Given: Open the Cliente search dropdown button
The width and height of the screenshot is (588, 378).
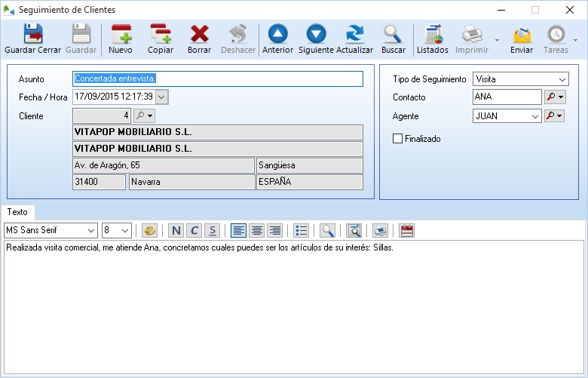Looking at the screenshot, I should point(145,115).
